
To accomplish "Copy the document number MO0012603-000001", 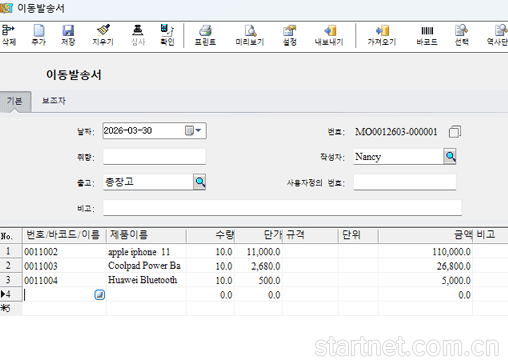I will (455, 131).
